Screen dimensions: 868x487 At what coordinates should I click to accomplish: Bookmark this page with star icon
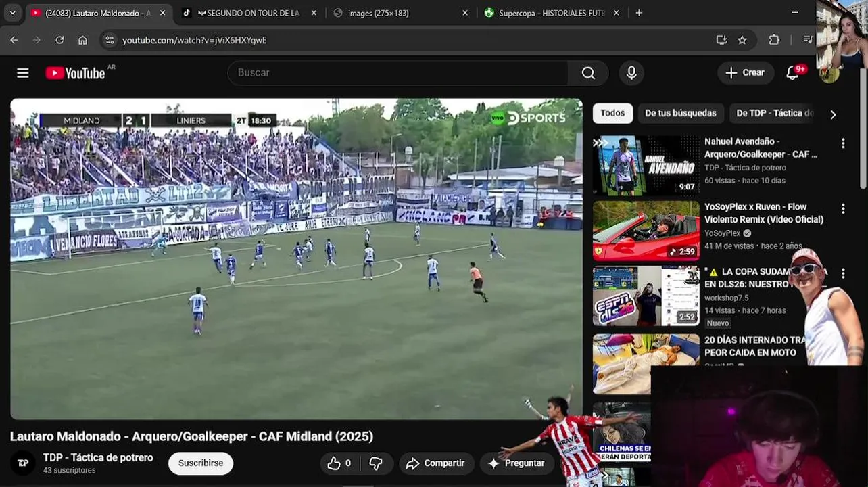(x=742, y=40)
